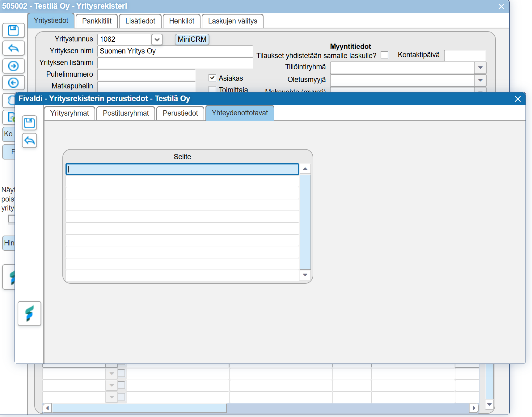Click the undo arrow in Yritysrekisteri toolbar
The image size is (532, 417).
[14, 48]
